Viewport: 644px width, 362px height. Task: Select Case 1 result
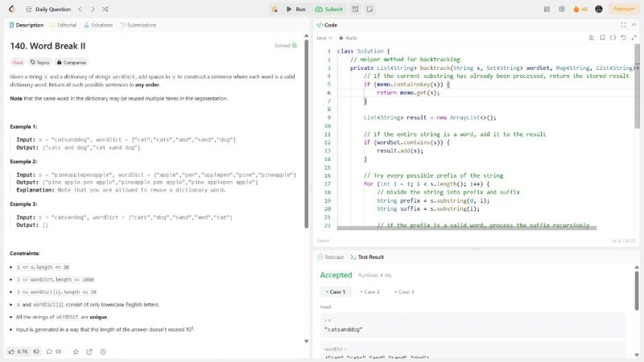pyautogui.click(x=336, y=292)
